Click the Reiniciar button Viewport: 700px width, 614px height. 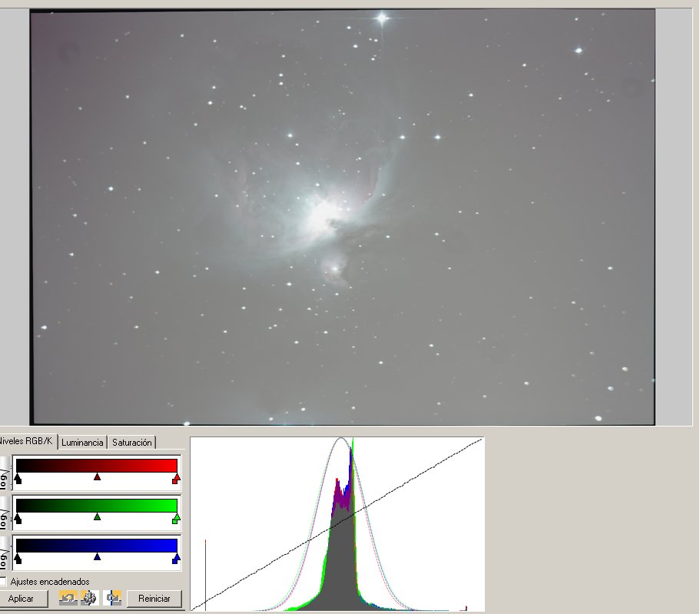[x=154, y=599]
